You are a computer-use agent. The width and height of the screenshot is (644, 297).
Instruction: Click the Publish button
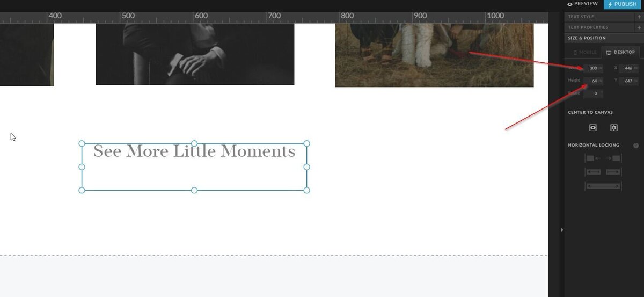tap(623, 4)
